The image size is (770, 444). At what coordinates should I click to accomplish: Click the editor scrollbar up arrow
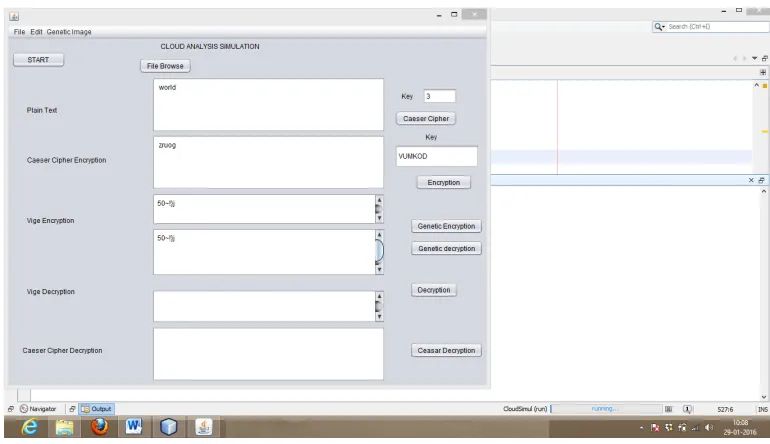click(756, 85)
